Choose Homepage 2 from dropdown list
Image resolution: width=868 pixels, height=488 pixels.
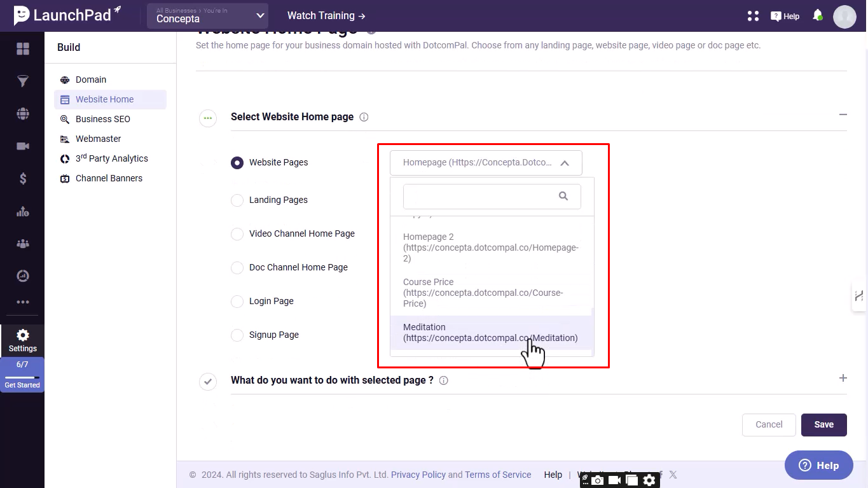coord(492,247)
